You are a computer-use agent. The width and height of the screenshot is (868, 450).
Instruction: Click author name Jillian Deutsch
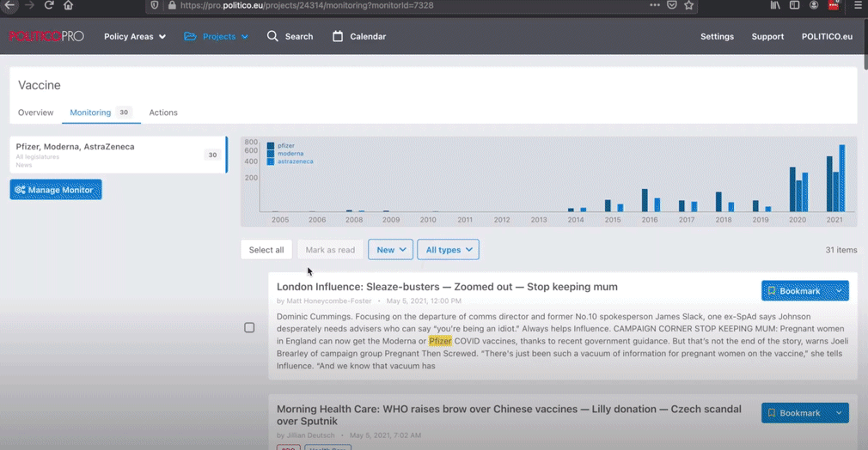[310, 435]
